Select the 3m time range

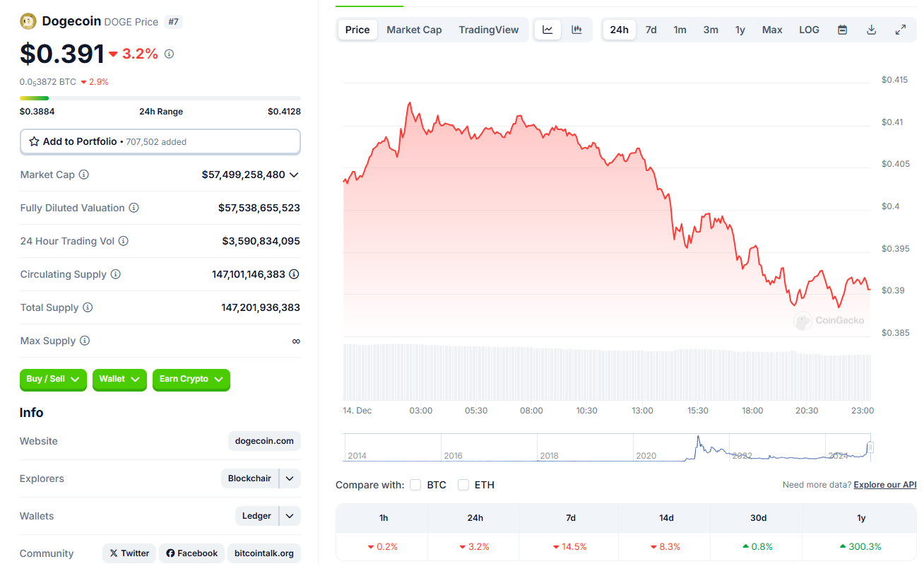(711, 30)
